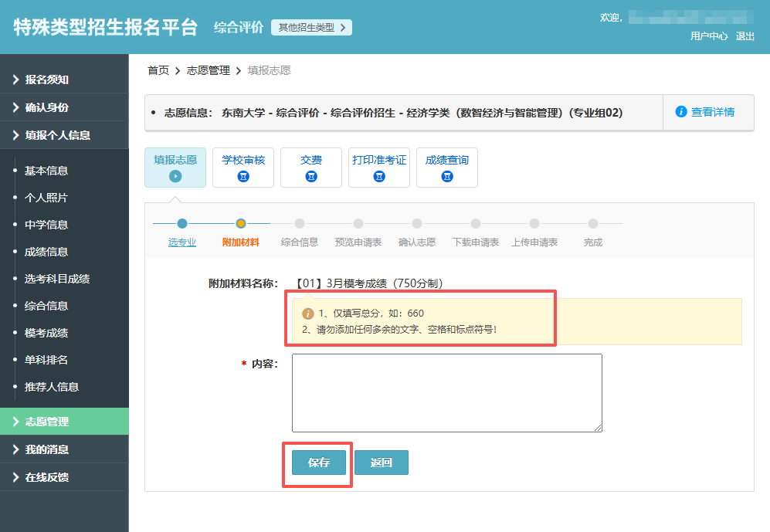The height and width of the screenshot is (532, 770).
Task: Click the hourglass icon under 打印准考证
Action: click(379, 176)
